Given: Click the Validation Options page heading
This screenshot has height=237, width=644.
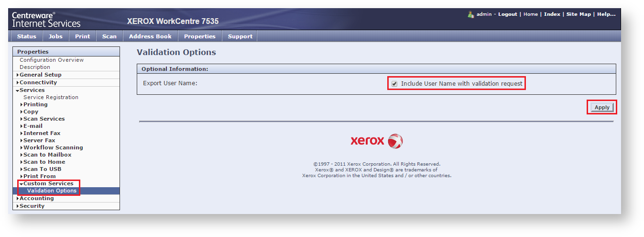Looking at the screenshot, I should coord(176,52).
